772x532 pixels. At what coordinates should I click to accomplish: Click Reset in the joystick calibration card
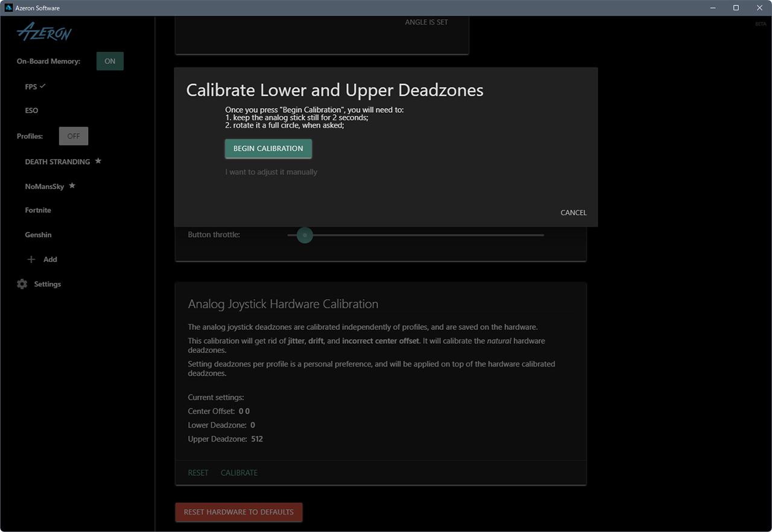[198, 473]
